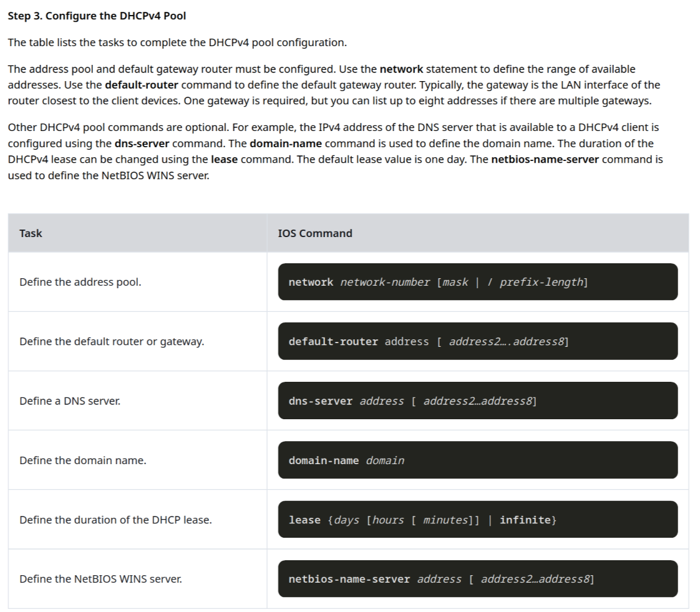Click the 'Define the address pool.' cell

pos(80,282)
